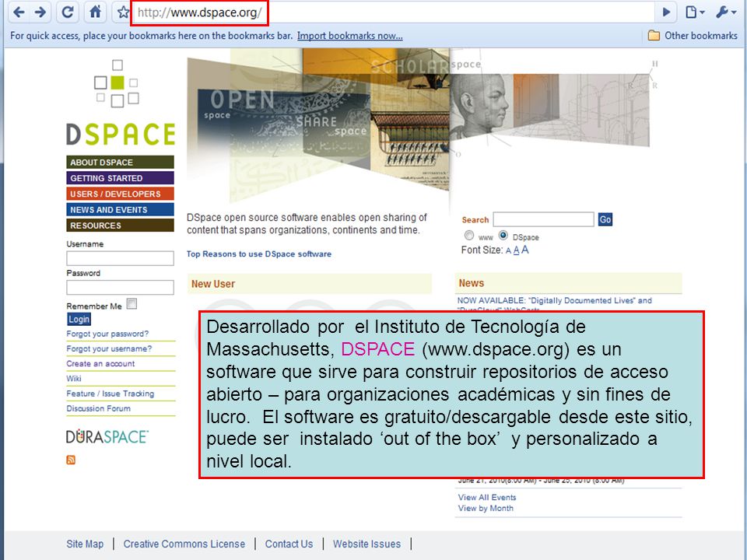Image resolution: width=747 pixels, height=560 pixels.
Task: Reload the page with the refresh icon
Action: point(68,12)
